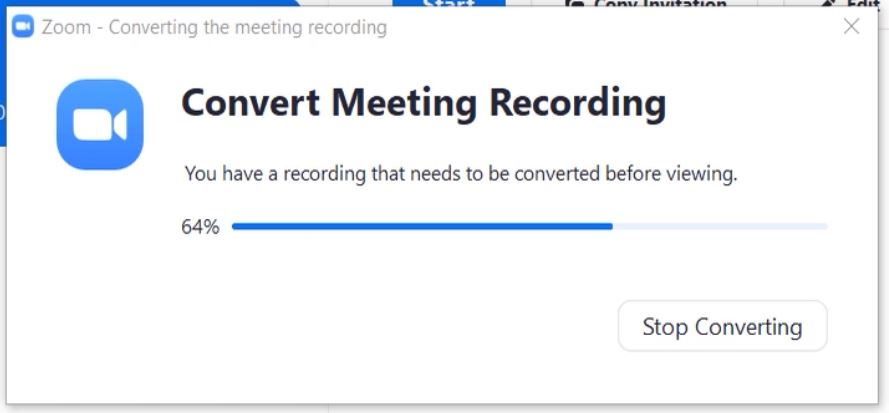Viewport: 889px width, 413px height.
Task: Select the 64% progress label
Action: tap(200, 227)
